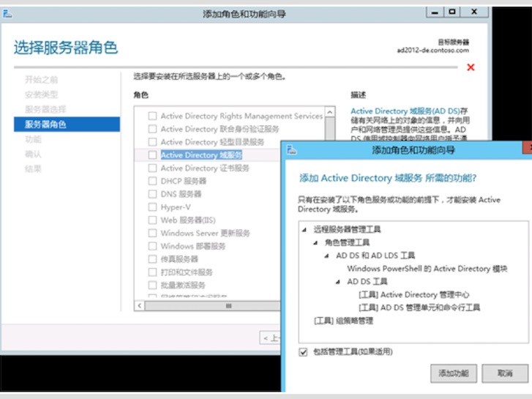532x399 pixels.
Task: Click the roles list scroll-up arrow
Action: pyautogui.click(x=330, y=112)
